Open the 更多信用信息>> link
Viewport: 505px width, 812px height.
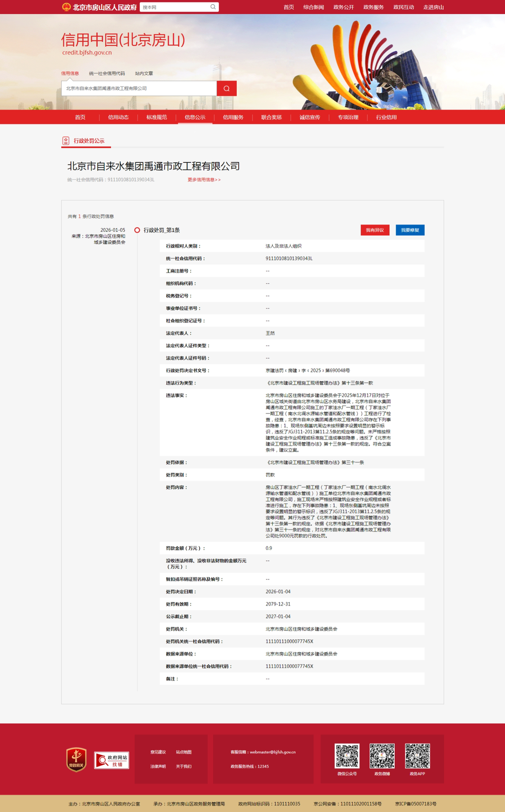tap(204, 180)
